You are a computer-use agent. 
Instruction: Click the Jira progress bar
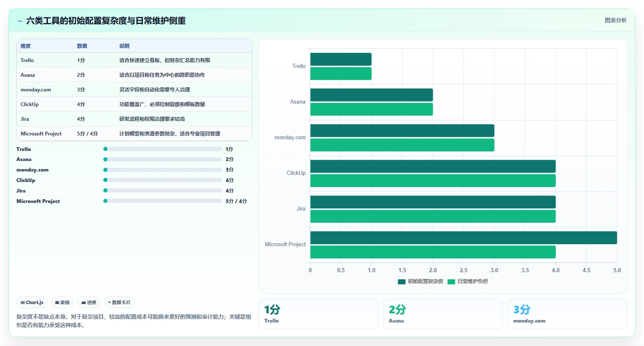click(162, 190)
